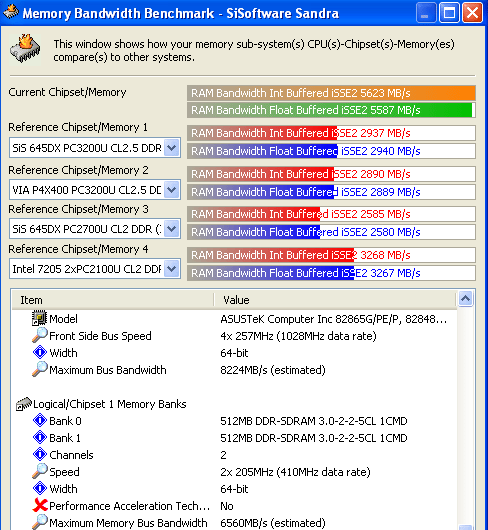
Task: Click the green Float Buffered 5587 MB/s bar
Action: pyautogui.click(x=331, y=110)
